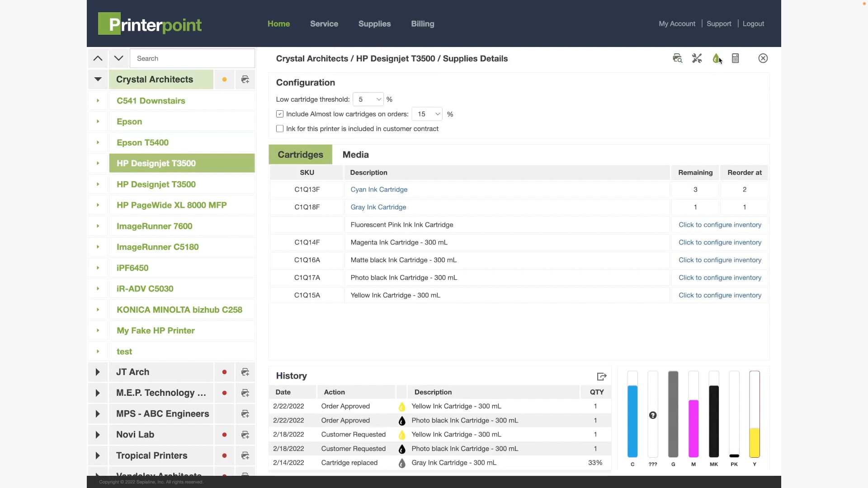Switch to the Cartridges tab

coord(300,155)
